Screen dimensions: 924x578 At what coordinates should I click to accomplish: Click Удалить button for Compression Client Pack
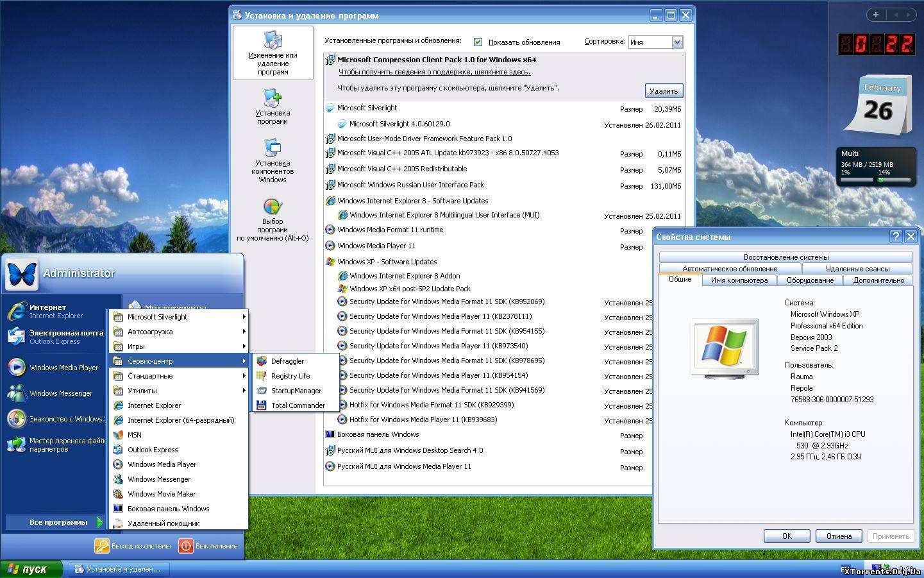click(x=664, y=91)
